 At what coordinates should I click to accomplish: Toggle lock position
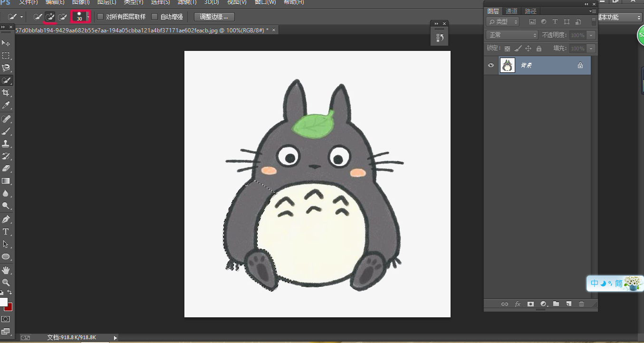(528, 49)
